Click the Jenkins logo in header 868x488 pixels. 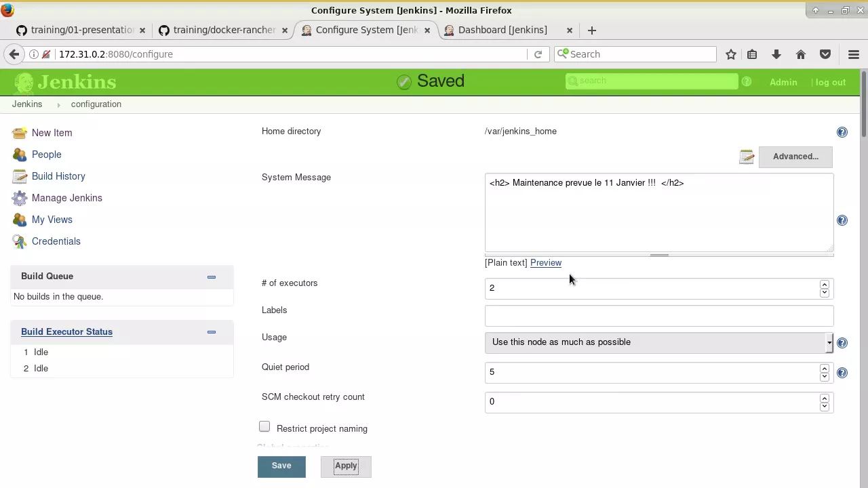coord(65,82)
